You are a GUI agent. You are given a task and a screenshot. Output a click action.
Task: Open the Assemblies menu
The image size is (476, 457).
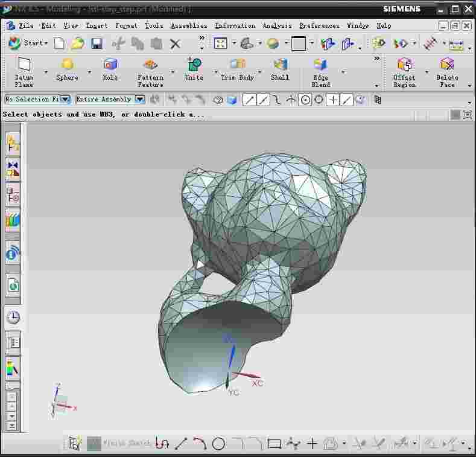[x=189, y=25]
